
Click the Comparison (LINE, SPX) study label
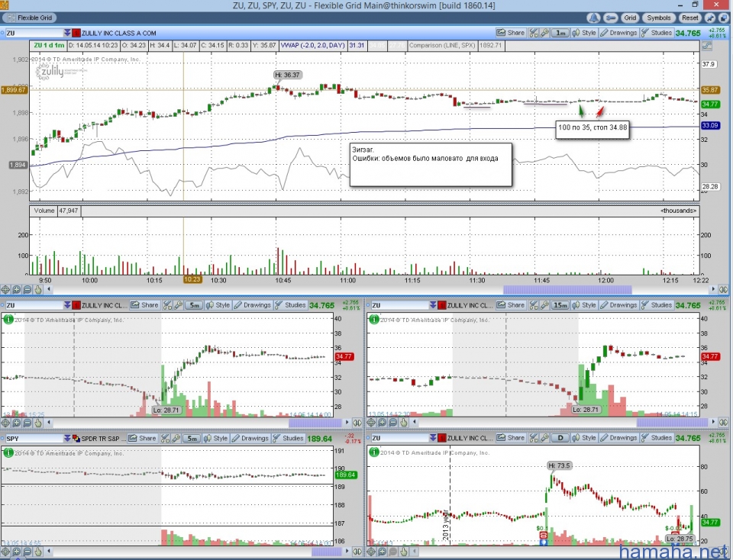click(x=442, y=45)
